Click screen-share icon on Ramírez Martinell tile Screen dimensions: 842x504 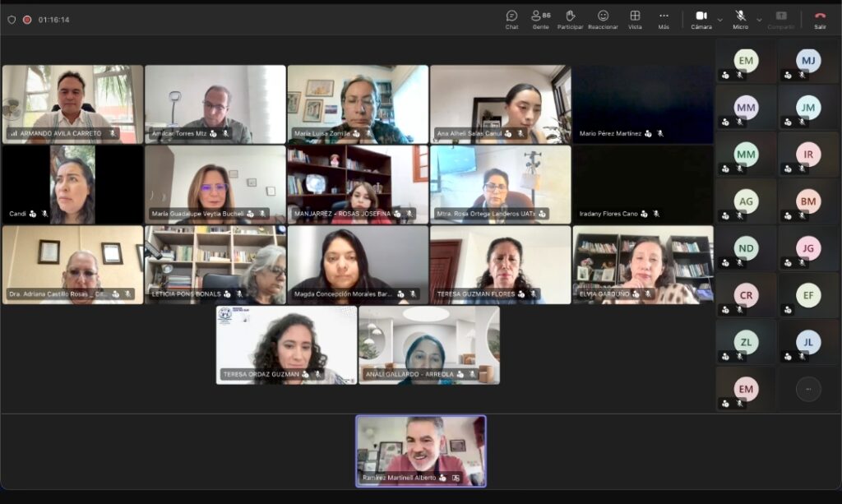click(x=456, y=478)
